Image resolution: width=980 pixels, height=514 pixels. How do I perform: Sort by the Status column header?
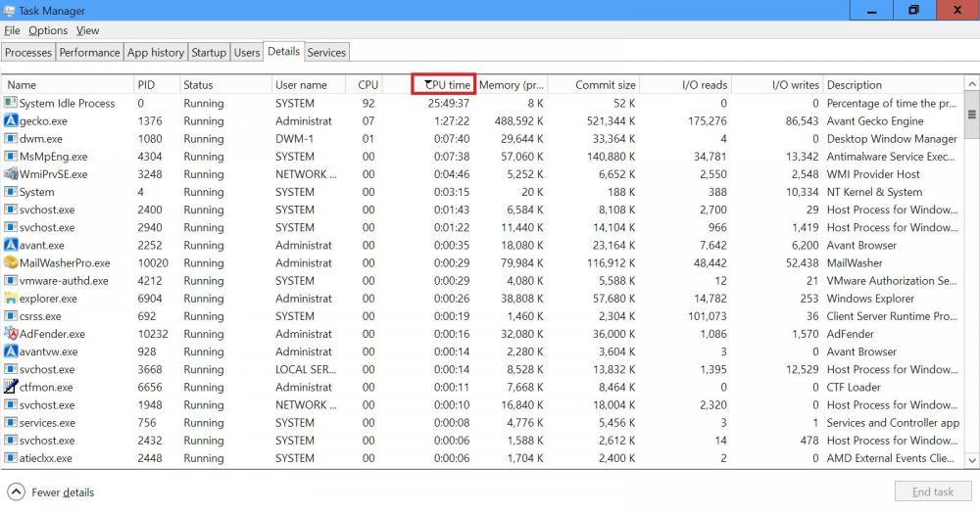(225, 85)
